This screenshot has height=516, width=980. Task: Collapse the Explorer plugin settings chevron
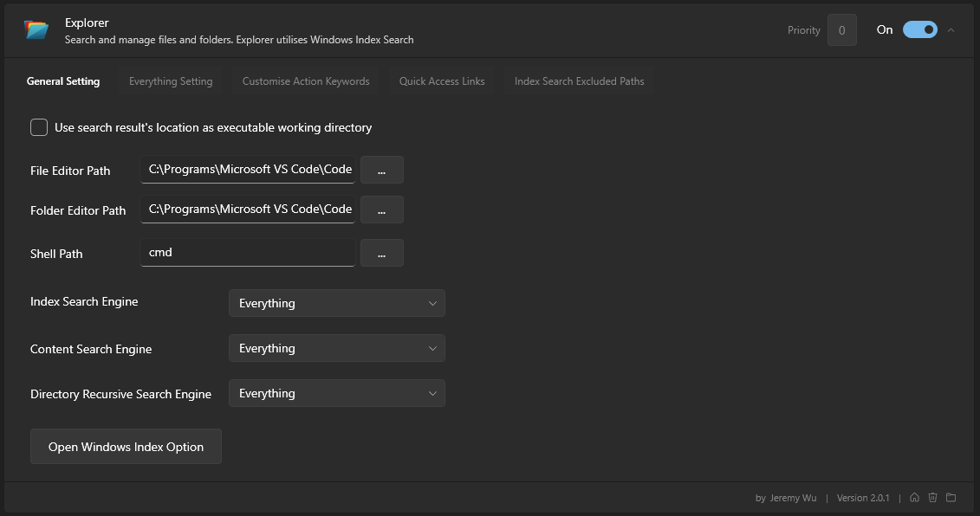point(951,30)
